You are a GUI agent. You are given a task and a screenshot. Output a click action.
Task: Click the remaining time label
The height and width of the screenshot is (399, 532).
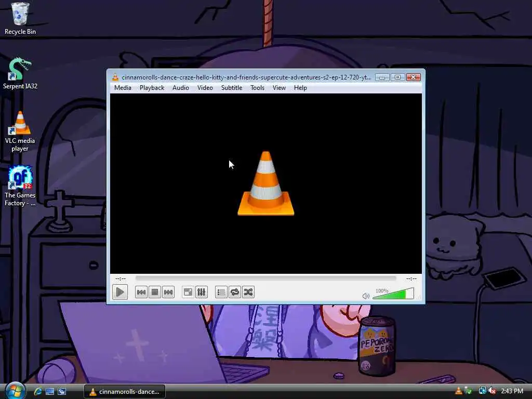coord(411,278)
